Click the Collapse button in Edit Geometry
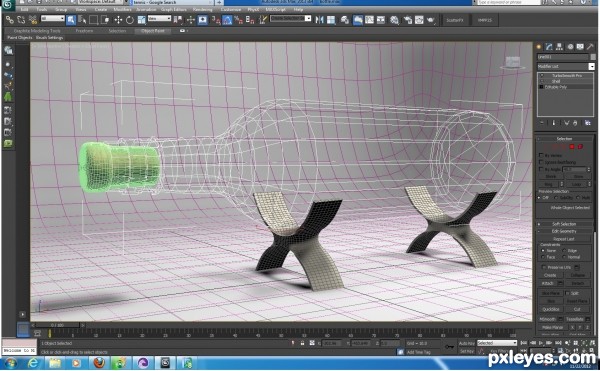The height and width of the screenshot is (371, 600). pos(578,275)
